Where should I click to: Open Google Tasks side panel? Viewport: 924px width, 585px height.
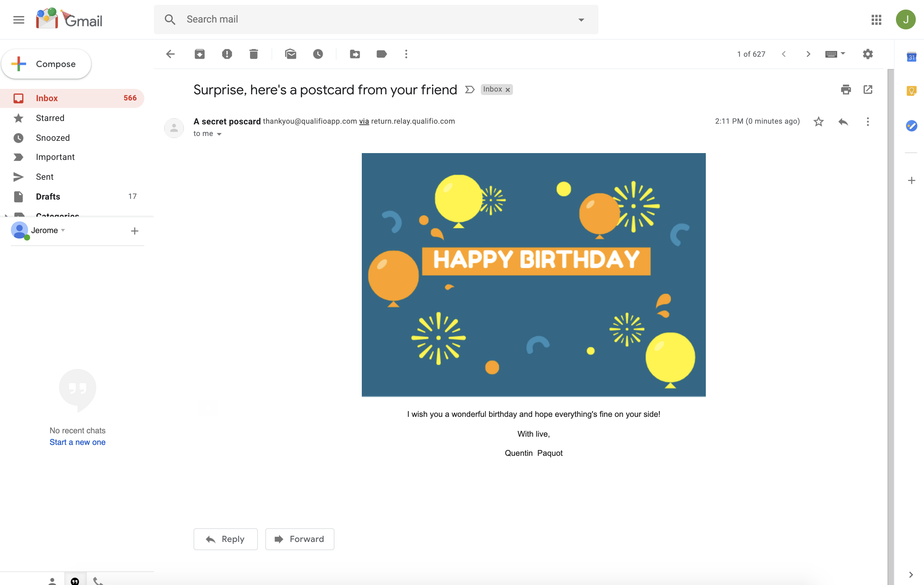[x=911, y=125]
